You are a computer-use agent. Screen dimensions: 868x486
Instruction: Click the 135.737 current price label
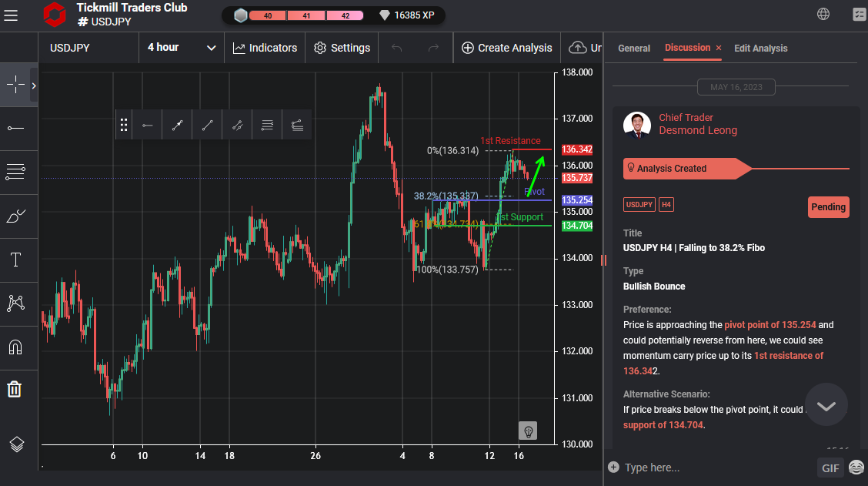(577, 178)
